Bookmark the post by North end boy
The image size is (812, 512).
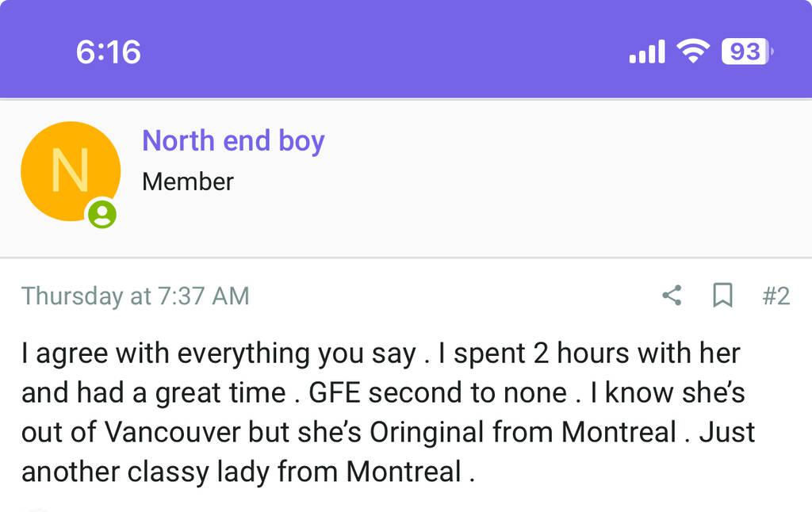pos(722,296)
